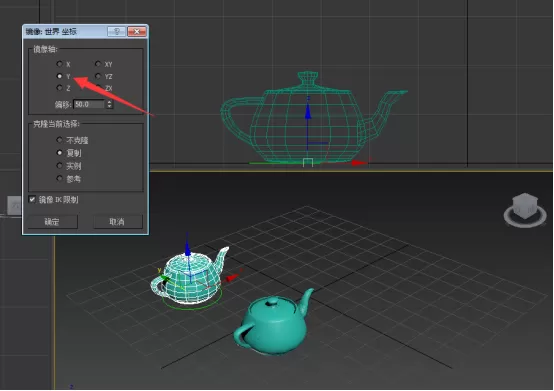
Task: Confirm mirror with the 确定 button
Action: 53,222
